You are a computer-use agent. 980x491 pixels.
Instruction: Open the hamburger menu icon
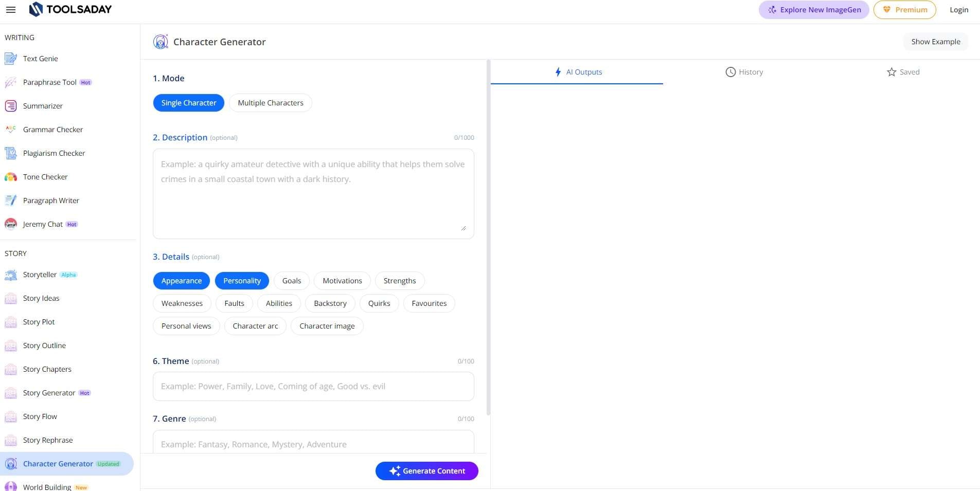pos(11,10)
